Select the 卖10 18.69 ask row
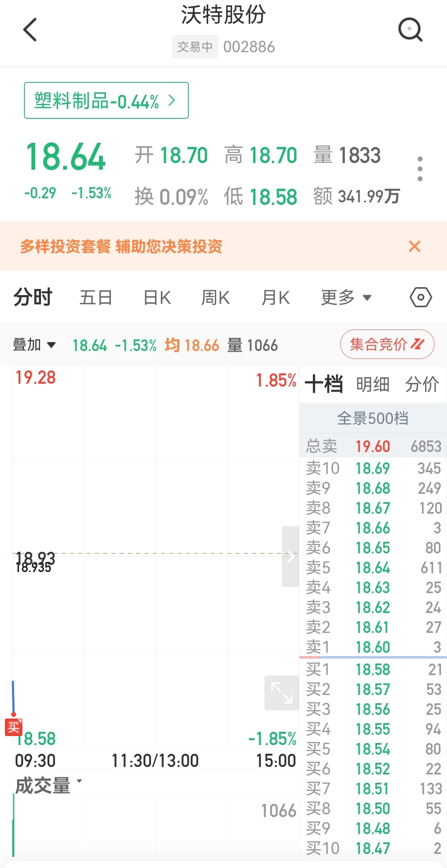This screenshot has height=868, width=447. 373,468
